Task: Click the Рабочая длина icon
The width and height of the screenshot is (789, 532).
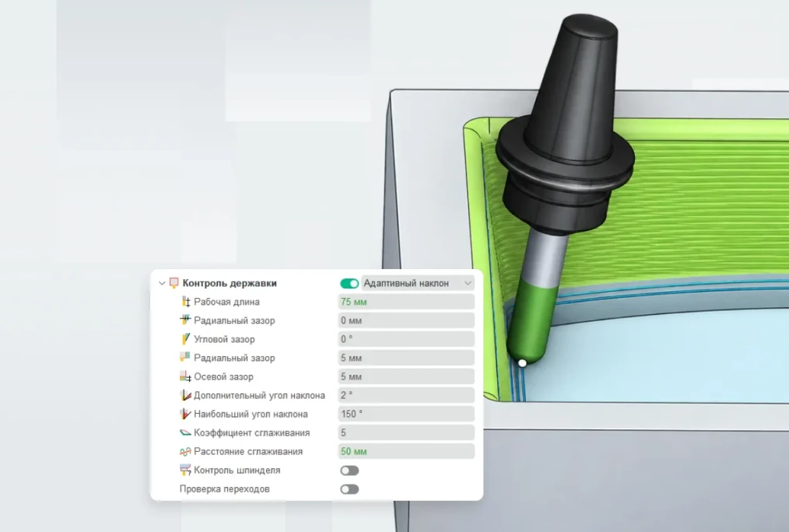Action: click(x=185, y=302)
